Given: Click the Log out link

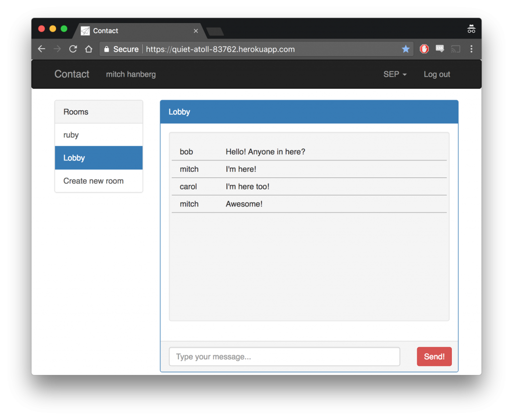Looking at the screenshot, I should click(x=436, y=74).
